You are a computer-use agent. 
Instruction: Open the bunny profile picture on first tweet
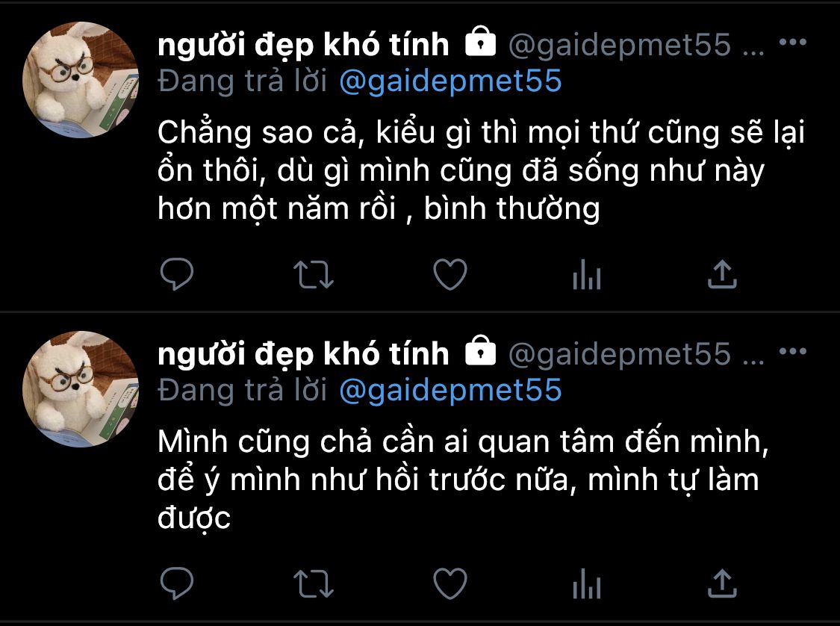(x=81, y=80)
